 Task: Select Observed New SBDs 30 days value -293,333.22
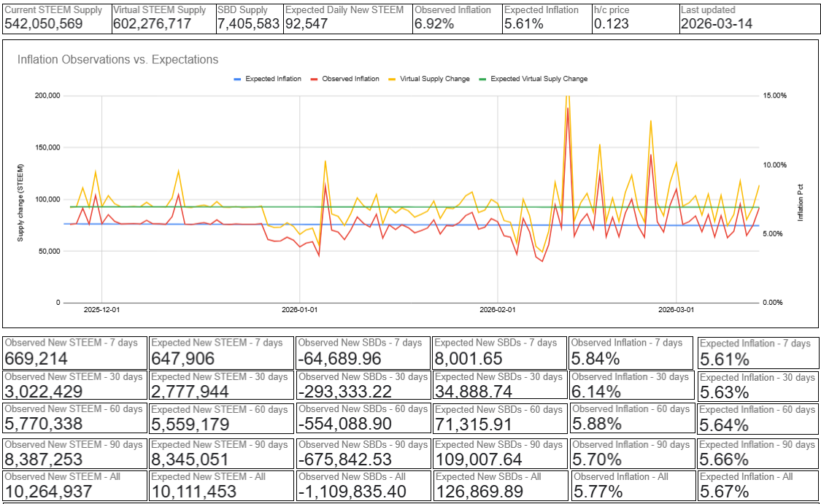click(345, 392)
